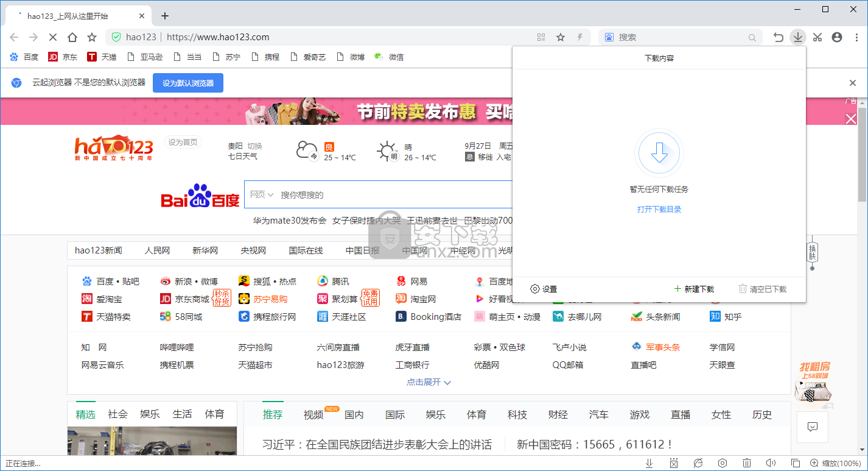Open the 缩放(100%) zoom control
Screen dimensions: 868x471
click(836, 463)
